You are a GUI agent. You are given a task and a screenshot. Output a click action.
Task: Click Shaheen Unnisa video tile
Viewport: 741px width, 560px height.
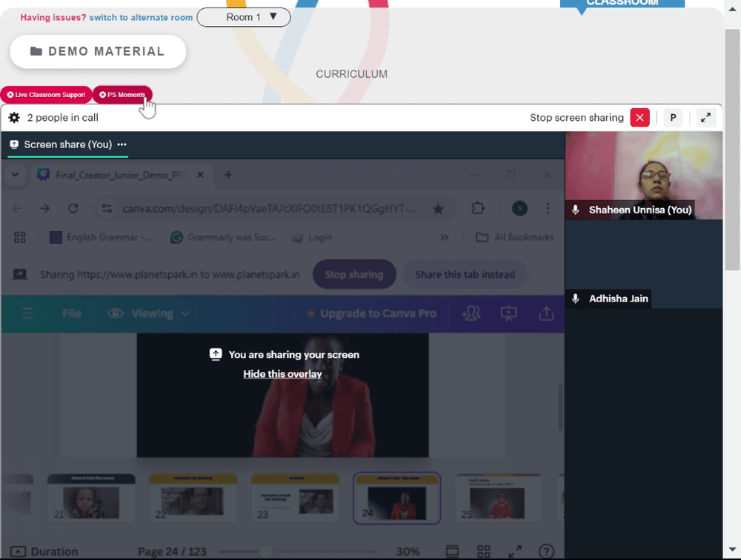coord(644,176)
